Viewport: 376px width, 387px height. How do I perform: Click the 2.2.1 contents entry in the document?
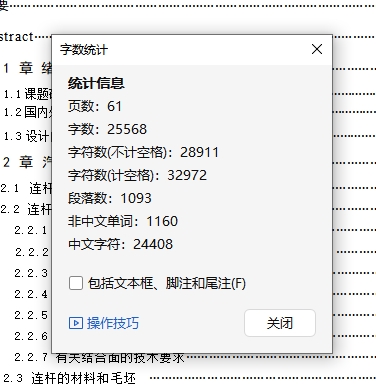[31, 230]
